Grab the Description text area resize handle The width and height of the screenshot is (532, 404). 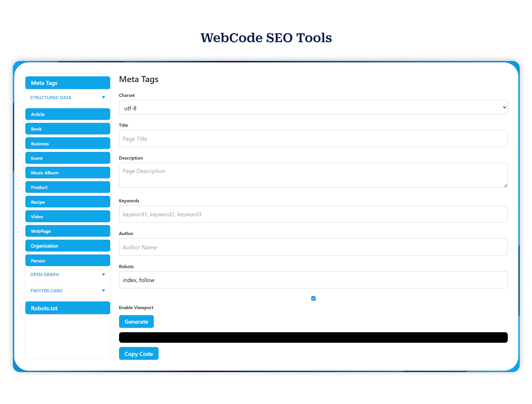pyautogui.click(x=506, y=185)
